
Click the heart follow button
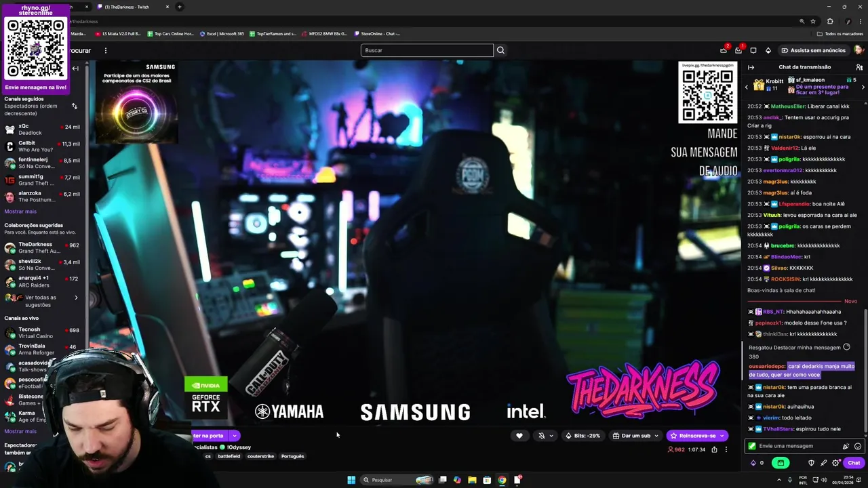coord(519,436)
